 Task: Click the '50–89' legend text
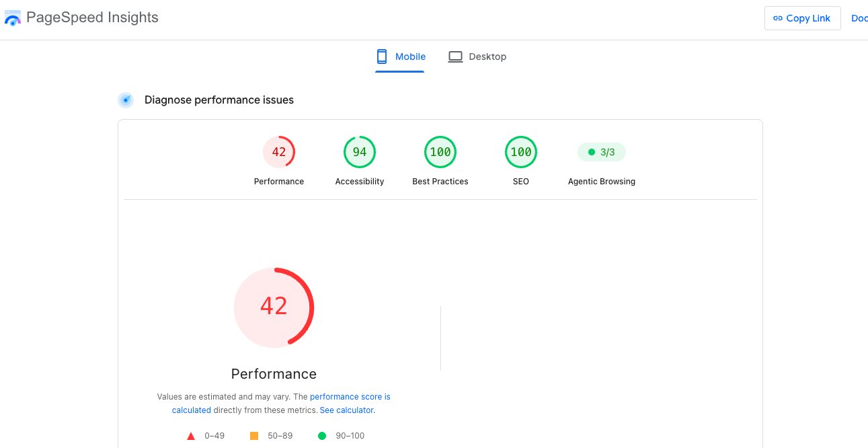pyautogui.click(x=280, y=436)
